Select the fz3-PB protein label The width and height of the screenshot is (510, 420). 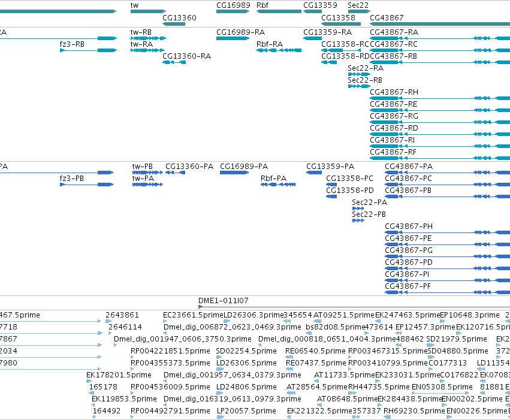(x=72, y=179)
